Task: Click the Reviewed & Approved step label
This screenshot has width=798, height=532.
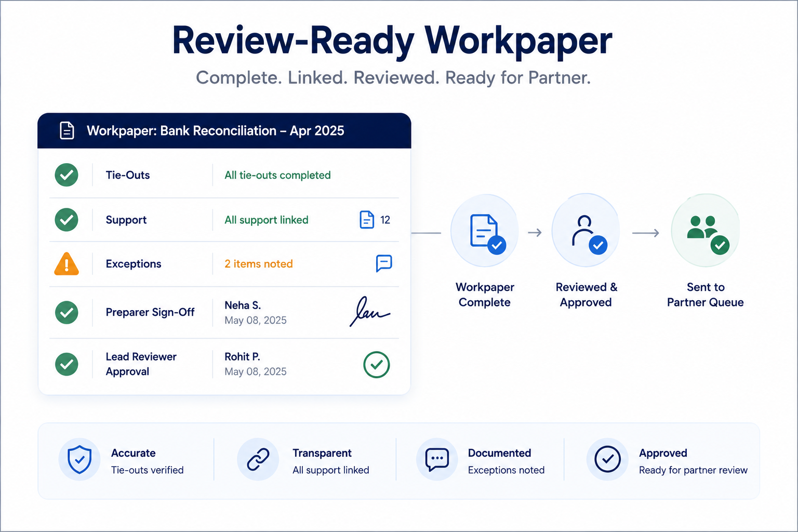Action: (x=586, y=295)
